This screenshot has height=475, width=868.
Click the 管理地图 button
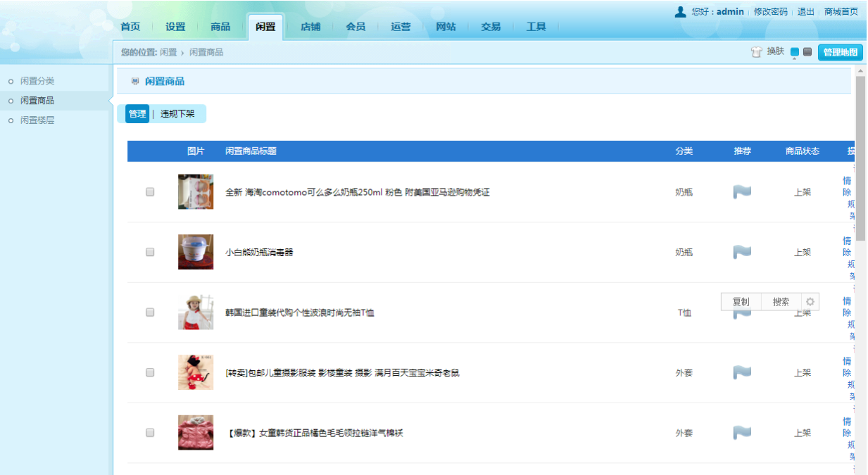click(841, 52)
